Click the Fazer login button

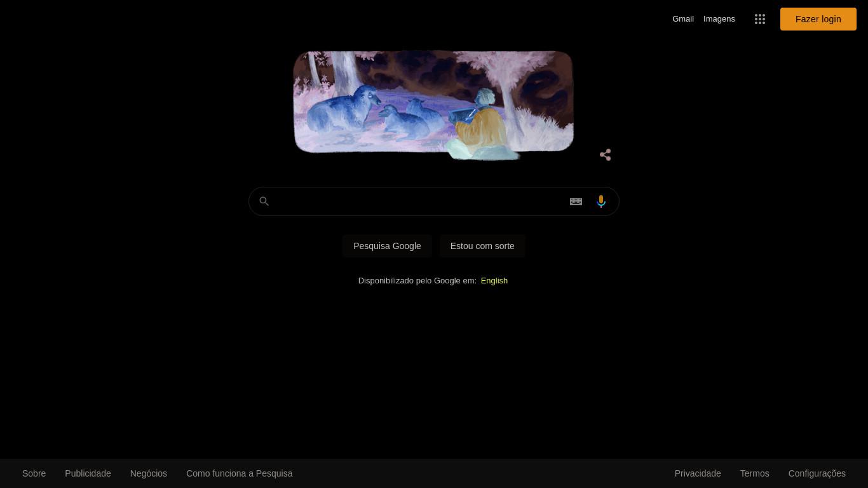[818, 19]
